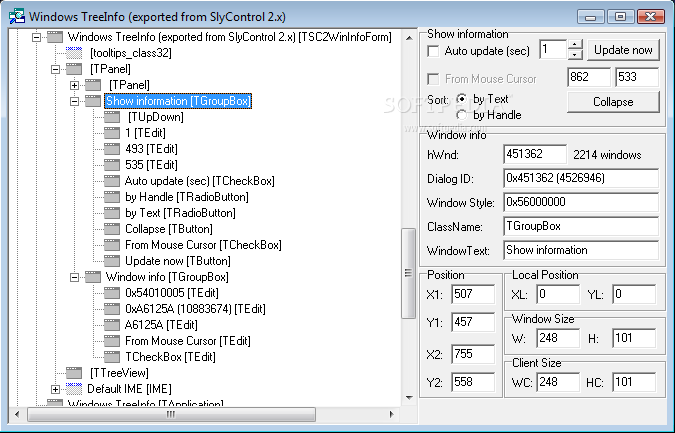
Task: Click icon beside Collapse [TButton] row
Action: [112, 229]
